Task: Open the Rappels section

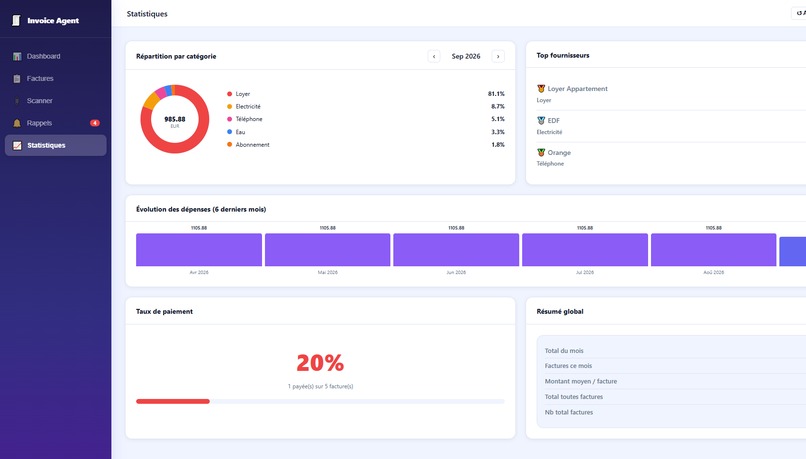Action: point(56,123)
